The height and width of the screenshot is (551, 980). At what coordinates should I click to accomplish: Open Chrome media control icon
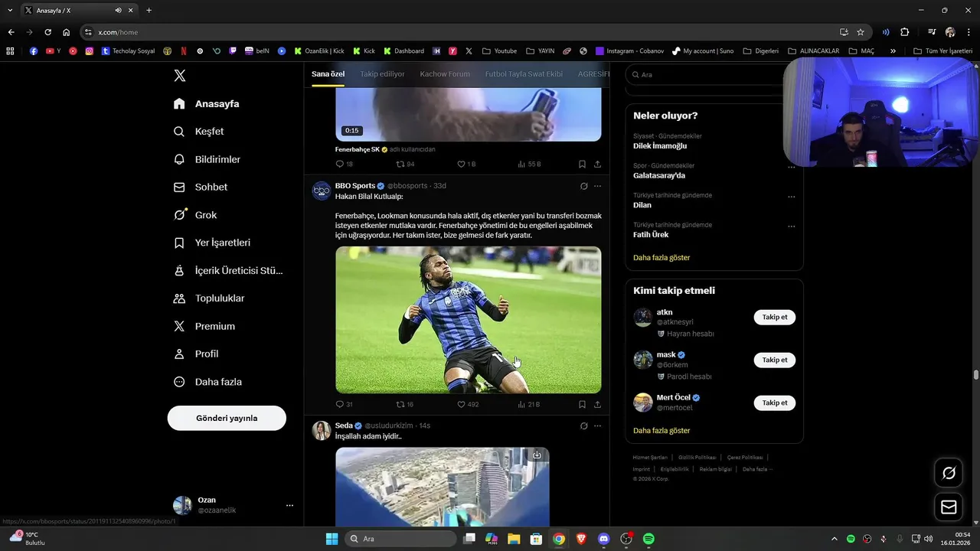pyautogui.click(x=932, y=32)
